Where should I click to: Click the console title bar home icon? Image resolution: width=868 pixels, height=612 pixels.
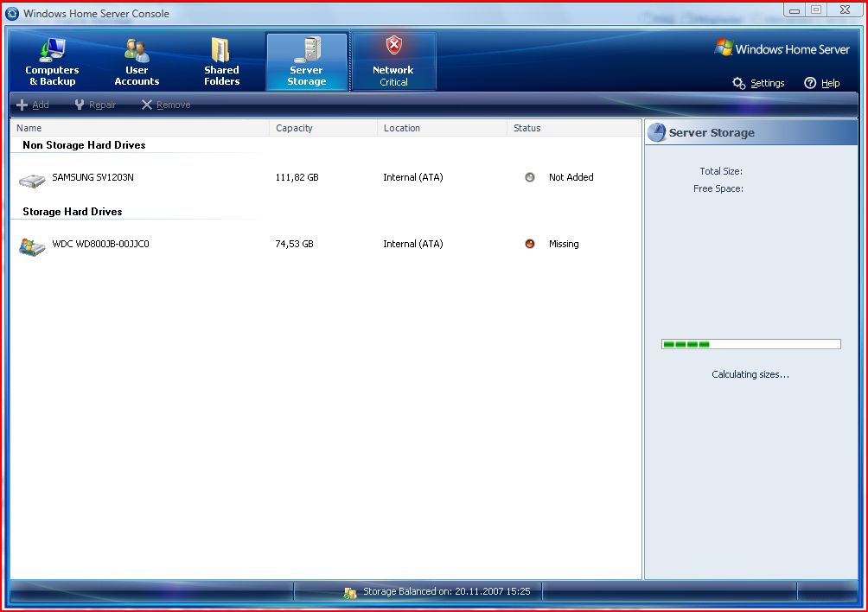point(12,13)
